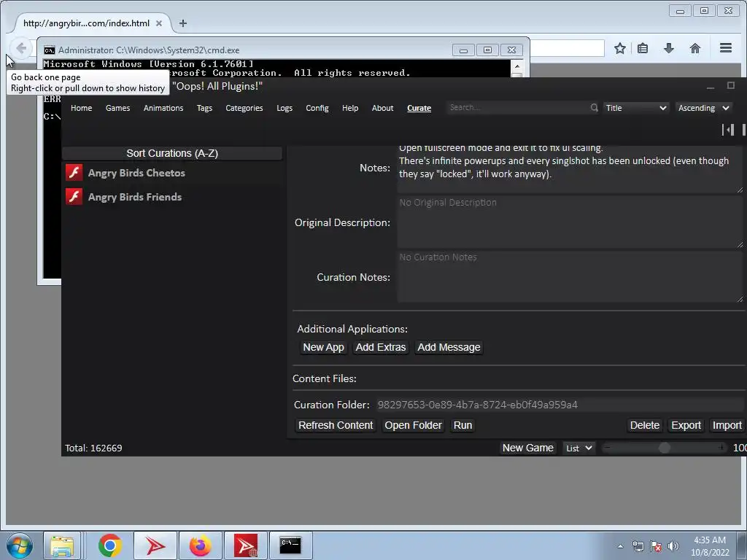The height and width of the screenshot is (560, 747).
Task: Close the angrybir...com browser tab
Action: tap(159, 23)
